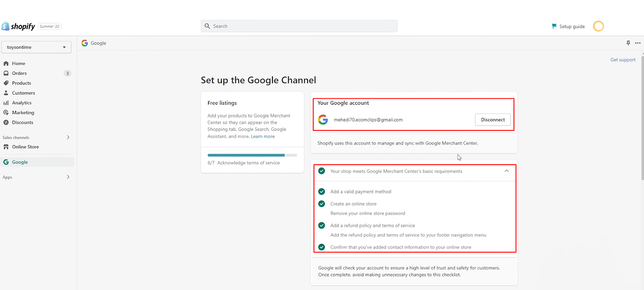Screen dimensions: 644x290
Task: Click the Home house icon in sidebar
Action: 6,63
